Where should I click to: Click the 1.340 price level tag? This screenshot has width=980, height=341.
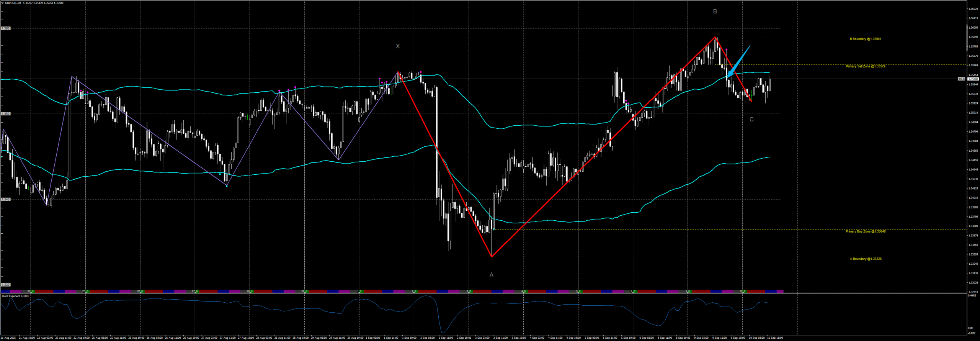(x=5, y=199)
